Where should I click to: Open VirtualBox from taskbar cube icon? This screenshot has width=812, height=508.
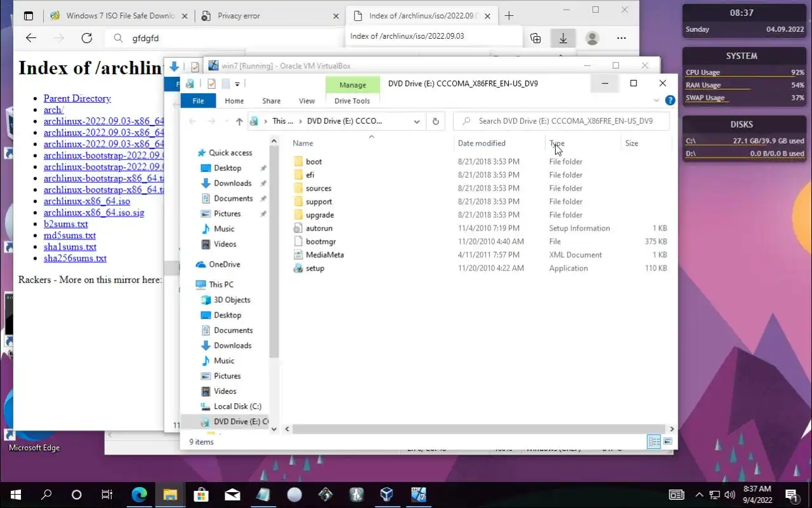[x=387, y=495]
